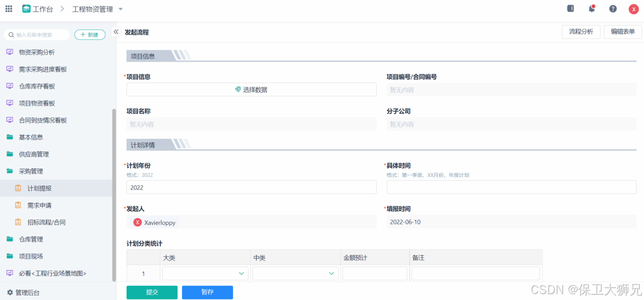Viewport: 644px width, 300px height.
Task: Click the 具体时间 input field
Action: [511, 187]
